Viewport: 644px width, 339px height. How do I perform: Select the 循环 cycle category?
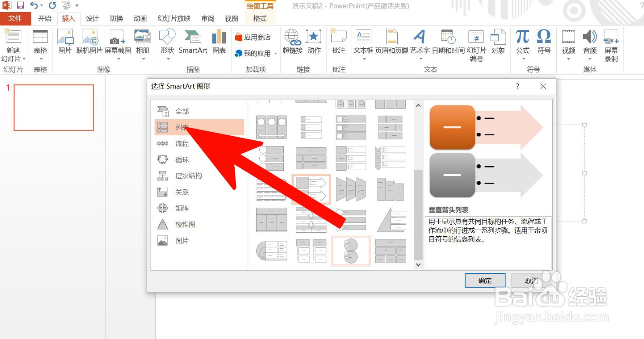click(200, 160)
